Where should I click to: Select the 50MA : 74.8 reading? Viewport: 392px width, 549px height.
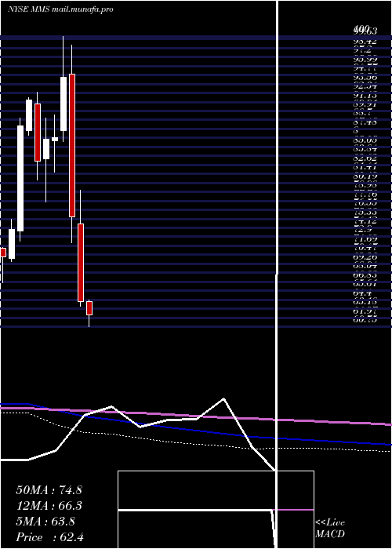click(x=49, y=490)
